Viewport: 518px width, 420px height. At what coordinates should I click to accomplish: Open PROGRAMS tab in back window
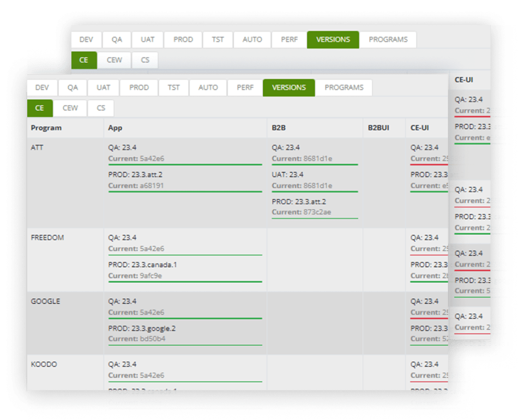coord(388,40)
